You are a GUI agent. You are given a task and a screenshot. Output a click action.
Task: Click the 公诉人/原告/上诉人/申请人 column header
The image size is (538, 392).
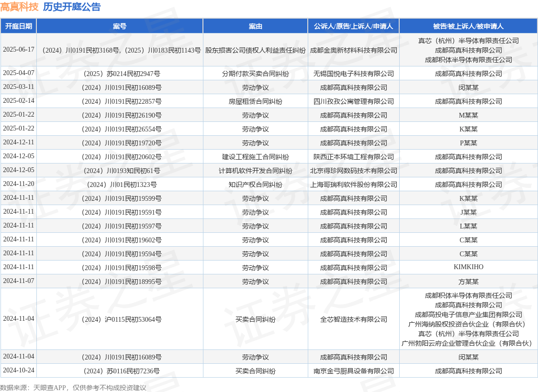[x=353, y=26]
